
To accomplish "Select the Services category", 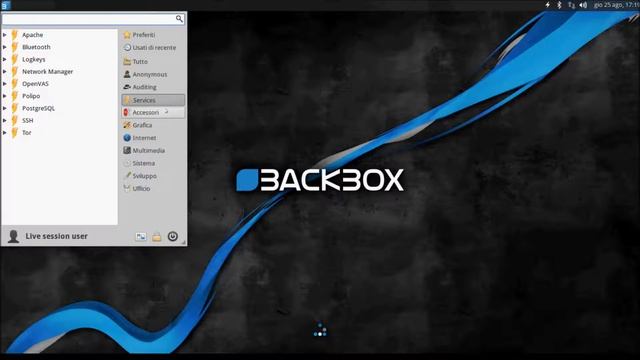I will click(x=153, y=100).
